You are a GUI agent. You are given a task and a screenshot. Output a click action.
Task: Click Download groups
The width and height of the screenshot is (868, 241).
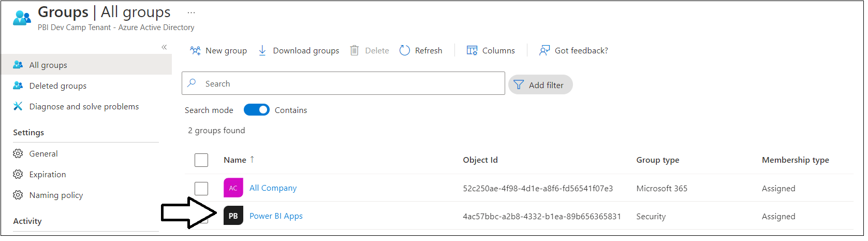click(299, 50)
